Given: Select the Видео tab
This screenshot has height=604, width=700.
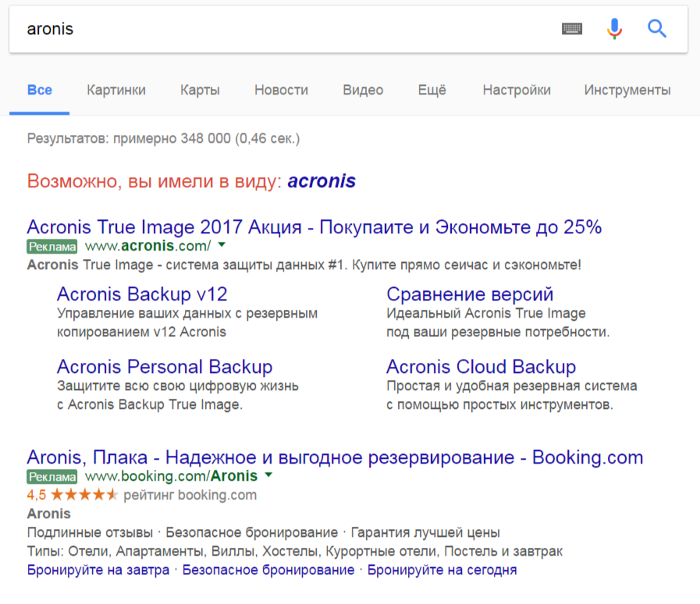Looking at the screenshot, I should (363, 90).
